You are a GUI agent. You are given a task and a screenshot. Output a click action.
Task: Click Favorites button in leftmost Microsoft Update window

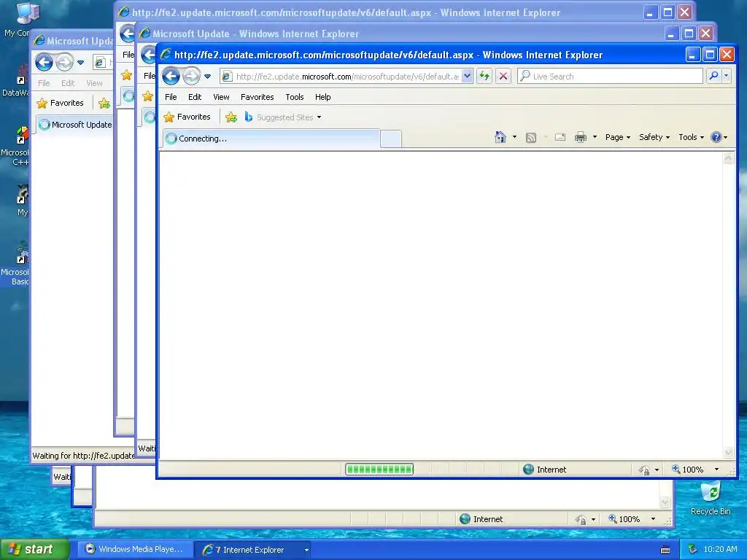pyautogui.click(x=60, y=103)
